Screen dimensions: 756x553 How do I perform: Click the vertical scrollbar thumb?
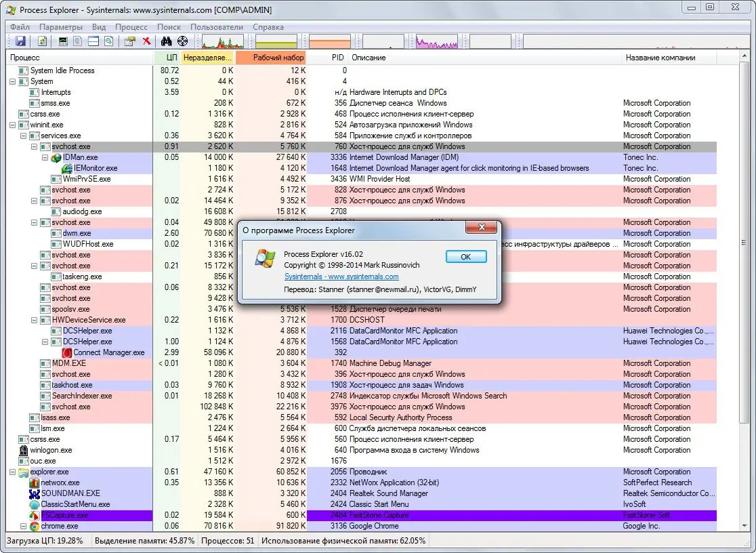click(x=744, y=243)
